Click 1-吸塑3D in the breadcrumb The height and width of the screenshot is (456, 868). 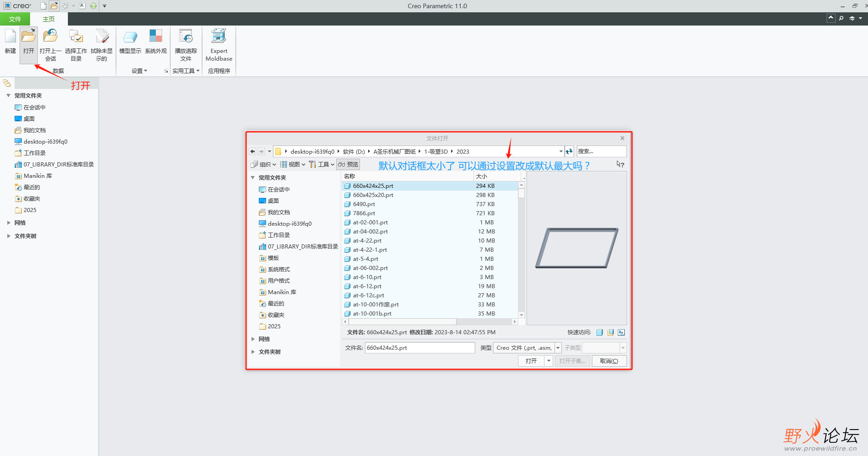point(436,152)
